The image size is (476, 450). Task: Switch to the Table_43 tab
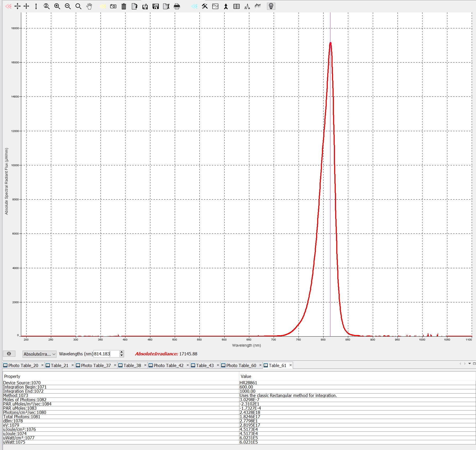[x=205, y=365]
